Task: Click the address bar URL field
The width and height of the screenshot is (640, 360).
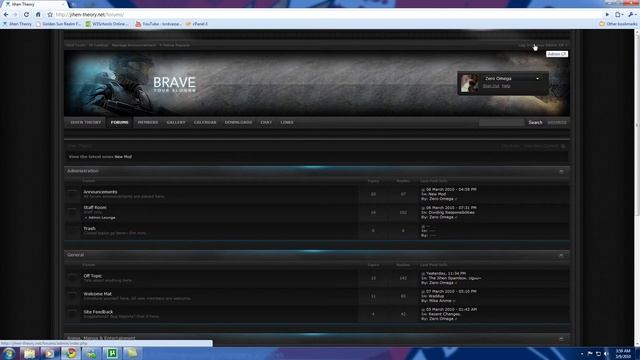Action: coord(327,15)
